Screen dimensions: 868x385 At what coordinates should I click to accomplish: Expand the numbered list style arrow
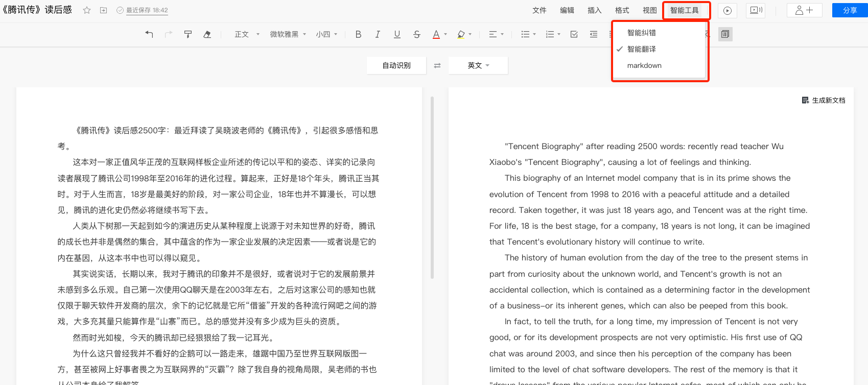click(559, 35)
